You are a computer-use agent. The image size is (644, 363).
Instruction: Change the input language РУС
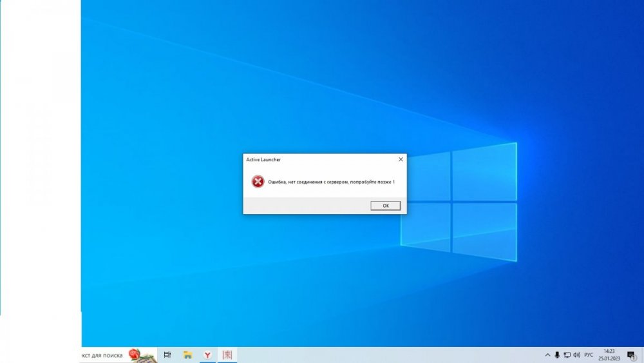pos(589,355)
